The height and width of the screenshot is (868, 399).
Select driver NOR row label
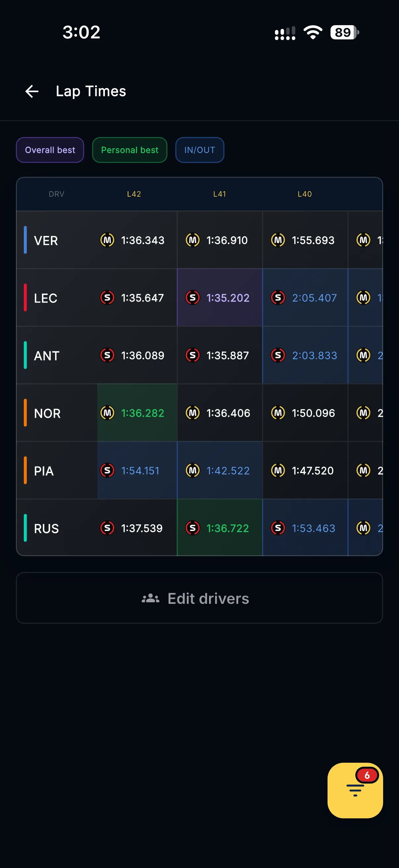pyautogui.click(x=47, y=413)
